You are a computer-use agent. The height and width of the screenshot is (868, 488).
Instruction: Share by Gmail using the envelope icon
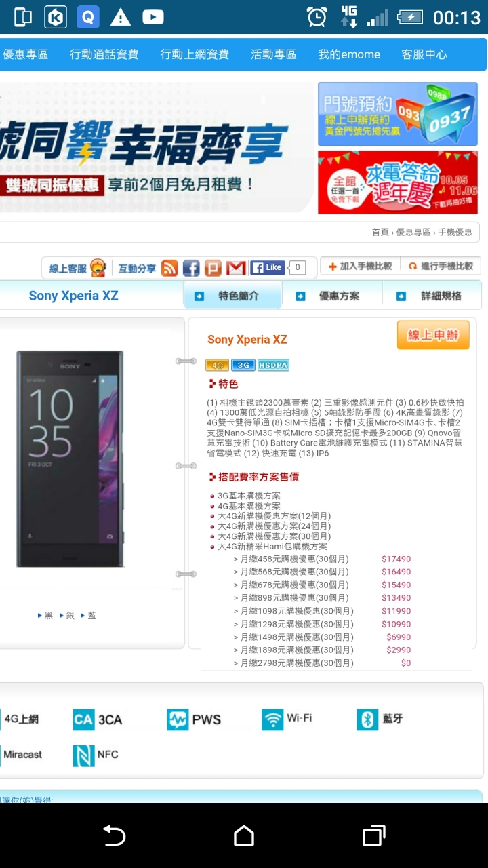235,268
